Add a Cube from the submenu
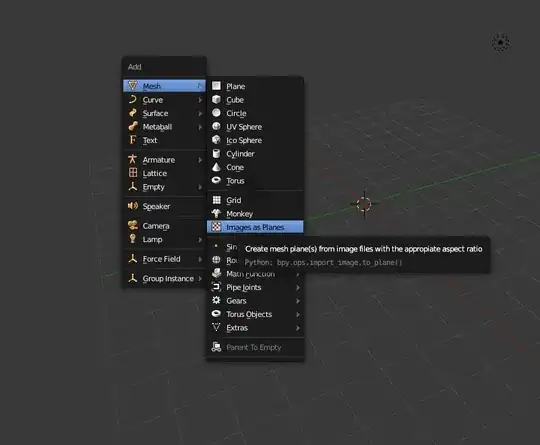540x445 pixels. tap(255, 100)
